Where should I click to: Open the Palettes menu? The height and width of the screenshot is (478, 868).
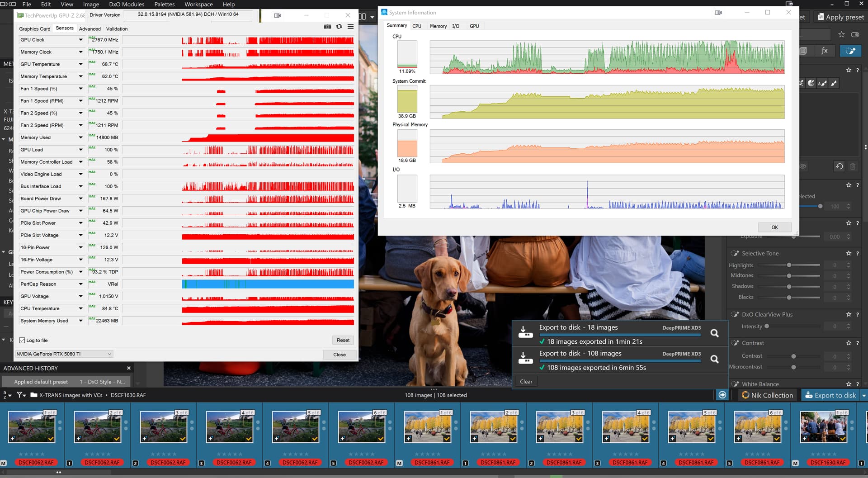point(164,4)
